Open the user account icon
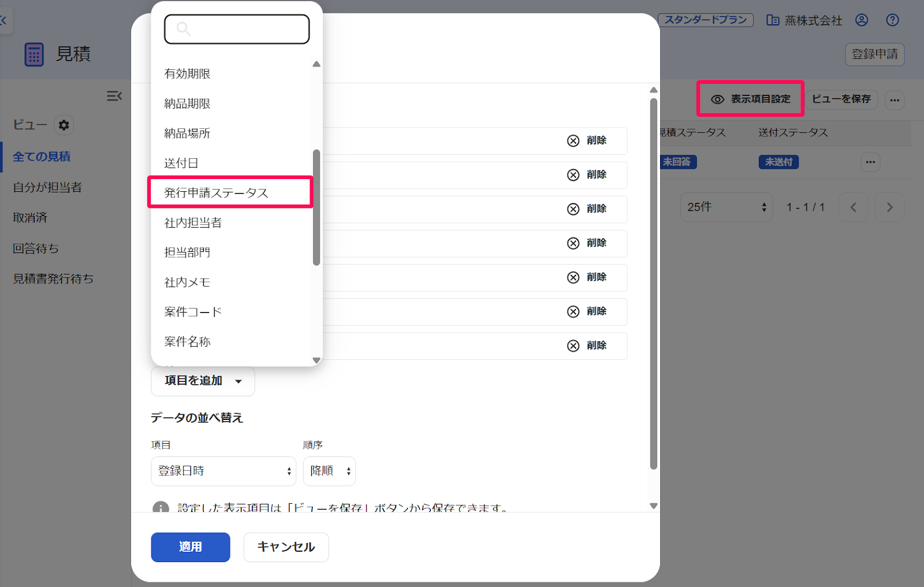This screenshot has height=587, width=924. pyautogui.click(x=862, y=20)
